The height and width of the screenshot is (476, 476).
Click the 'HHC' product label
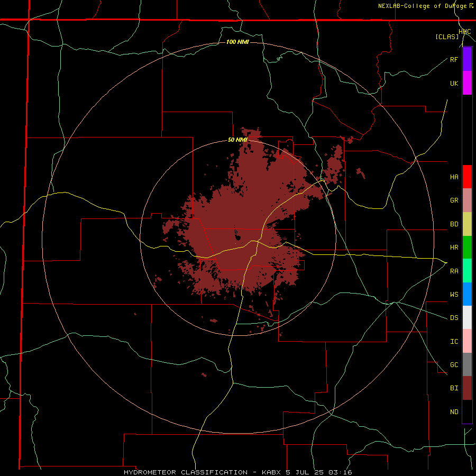coord(465,32)
